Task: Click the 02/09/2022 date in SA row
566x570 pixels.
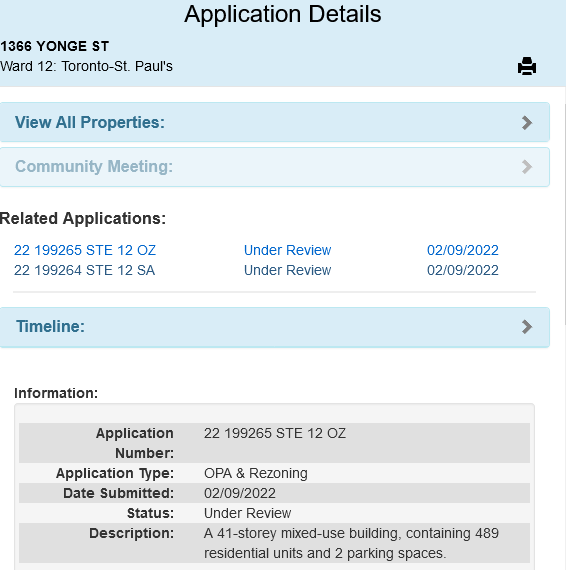Action: pos(462,270)
